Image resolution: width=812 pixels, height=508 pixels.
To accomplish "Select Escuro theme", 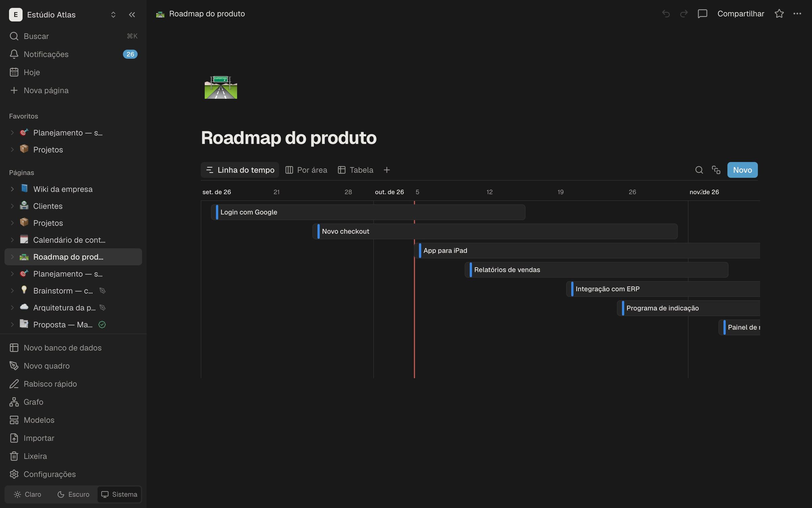I will 73,494.
